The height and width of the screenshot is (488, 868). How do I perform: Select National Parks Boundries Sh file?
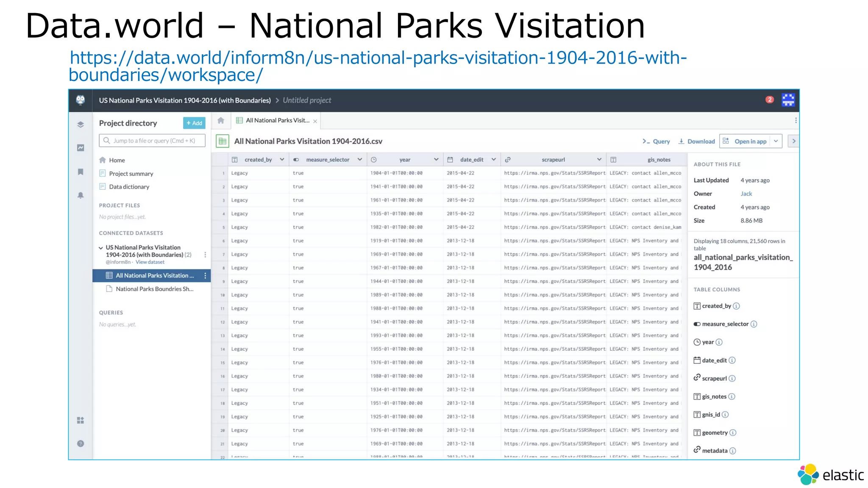pos(154,289)
